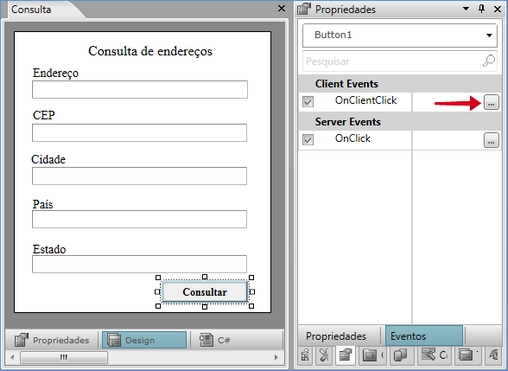The width and height of the screenshot is (508, 371).
Task: Click the horizontal scrollbar thumb under designer
Action: [64, 358]
